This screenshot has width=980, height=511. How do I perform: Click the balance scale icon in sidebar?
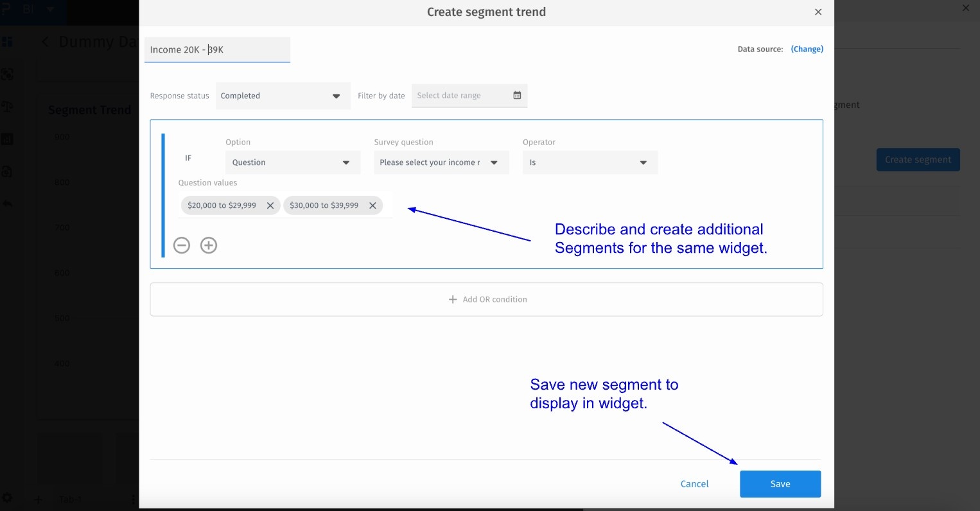[x=7, y=106]
